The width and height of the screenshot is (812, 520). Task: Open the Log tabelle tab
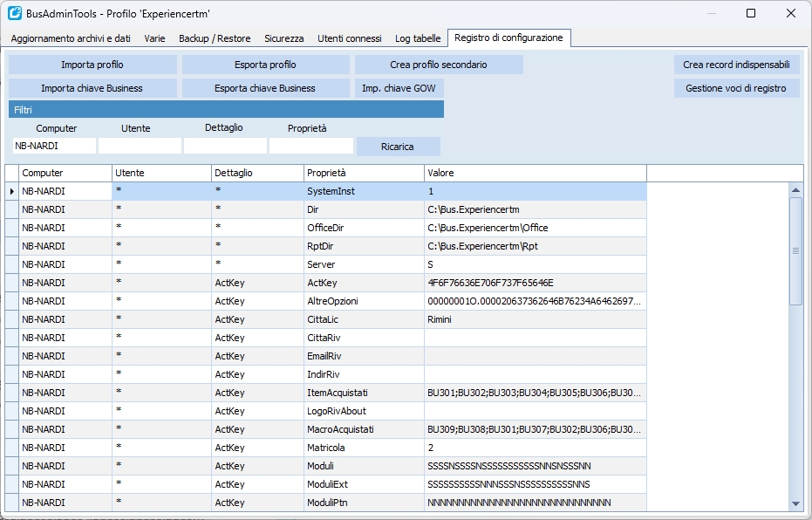(x=418, y=38)
